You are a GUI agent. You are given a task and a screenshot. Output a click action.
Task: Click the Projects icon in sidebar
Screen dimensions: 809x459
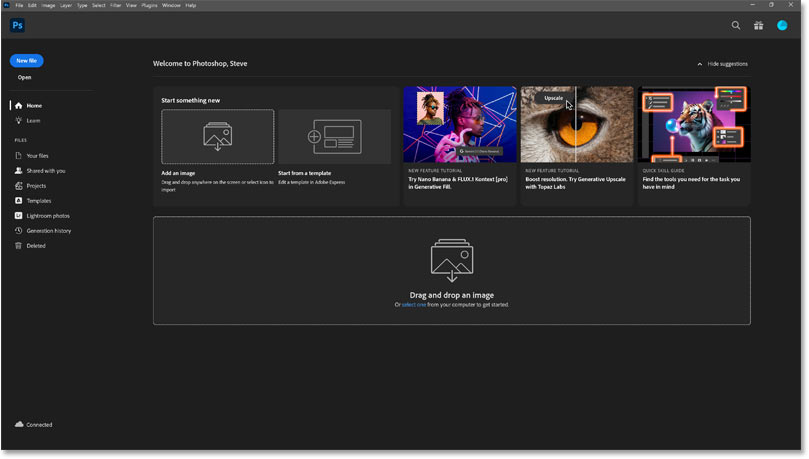(x=19, y=186)
